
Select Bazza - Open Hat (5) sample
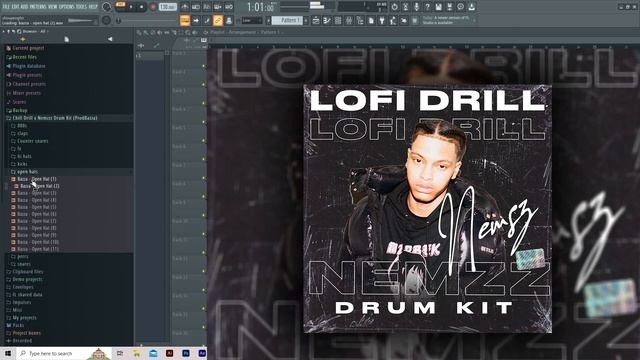(x=36, y=207)
